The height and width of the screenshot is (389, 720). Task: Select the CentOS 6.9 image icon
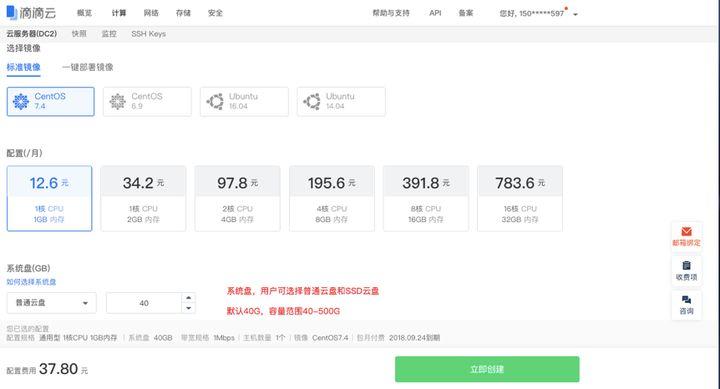(118, 101)
